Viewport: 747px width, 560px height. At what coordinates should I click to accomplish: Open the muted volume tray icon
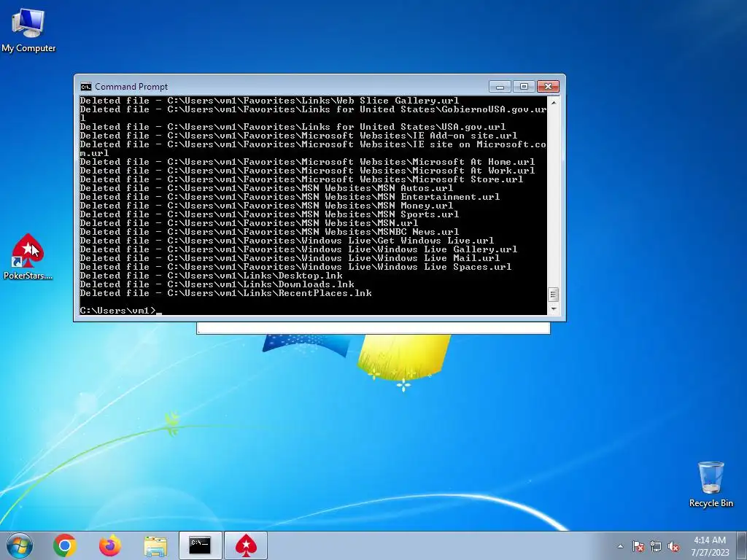(673, 546)
